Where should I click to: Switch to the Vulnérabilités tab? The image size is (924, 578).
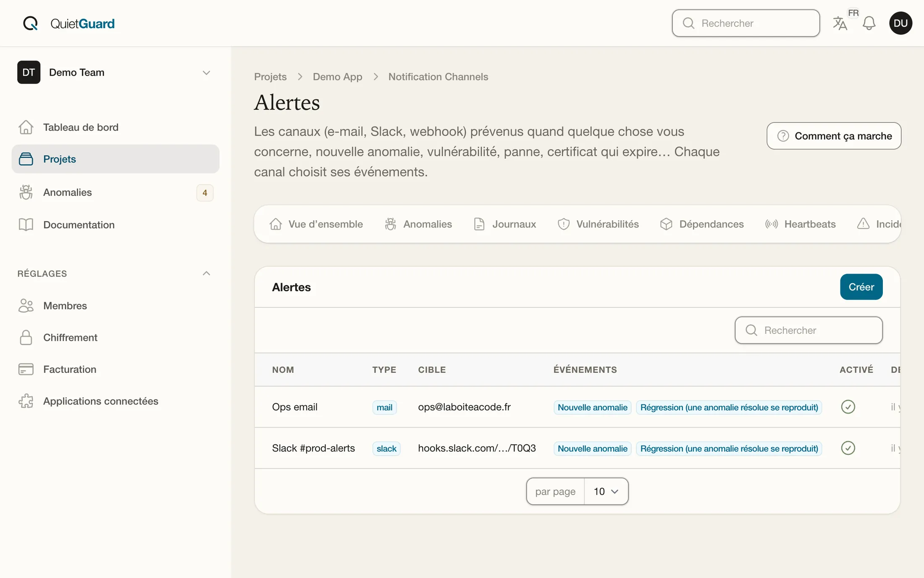point(598,224)
